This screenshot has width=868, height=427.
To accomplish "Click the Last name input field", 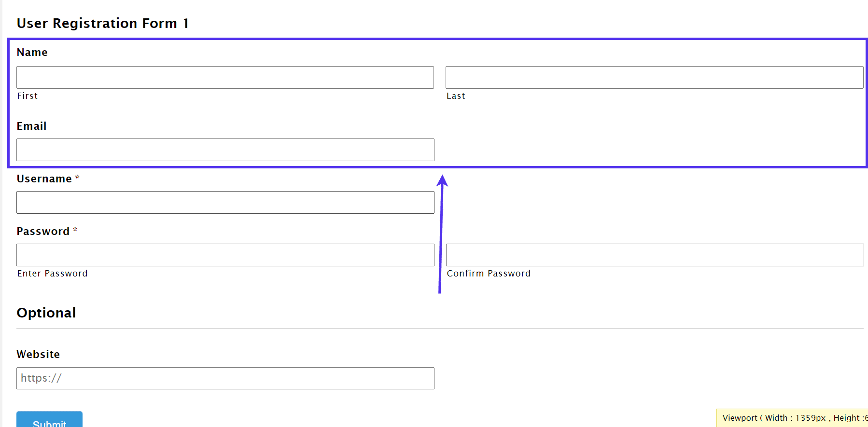I will pyautogui.click(x=654, y=77).
